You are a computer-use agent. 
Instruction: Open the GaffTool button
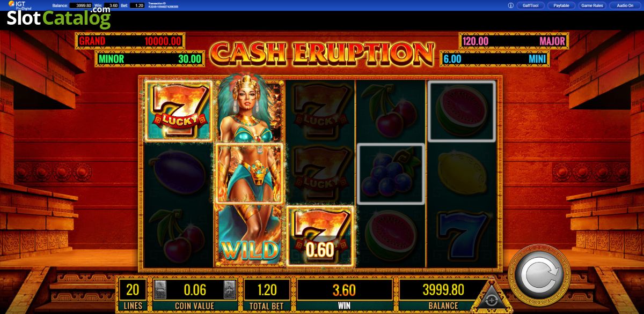[531, 5]
